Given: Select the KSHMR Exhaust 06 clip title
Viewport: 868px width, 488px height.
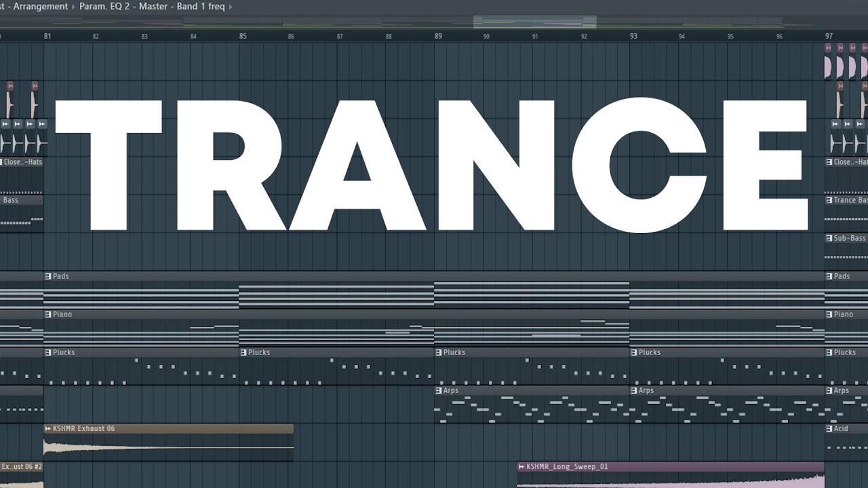Looking at the screenshot, I should (84, 428).
